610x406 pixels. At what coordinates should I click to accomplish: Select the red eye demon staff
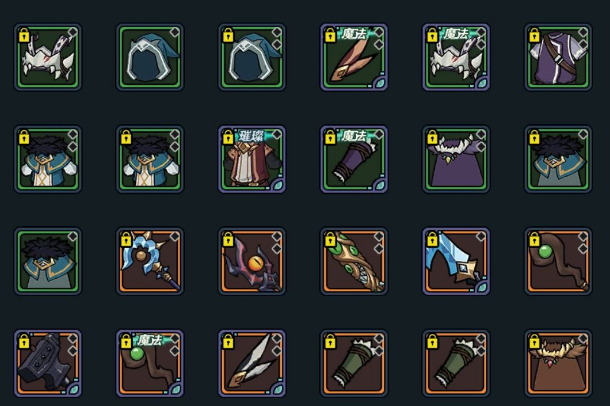[x=252, y=261]
